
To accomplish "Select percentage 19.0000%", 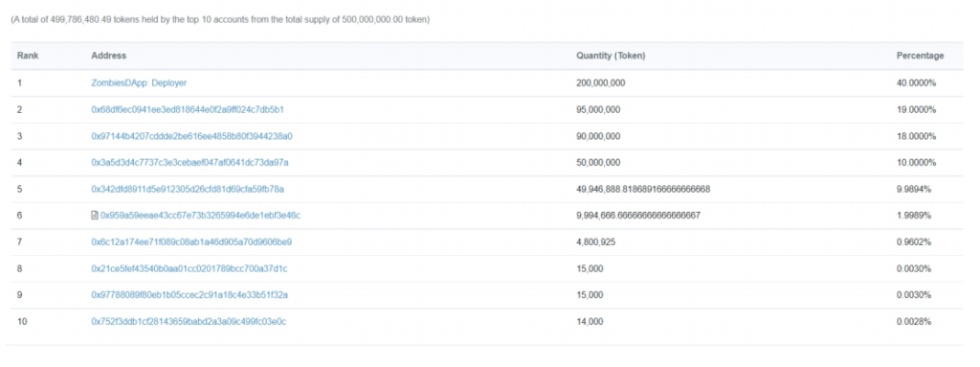I will 916,109.
